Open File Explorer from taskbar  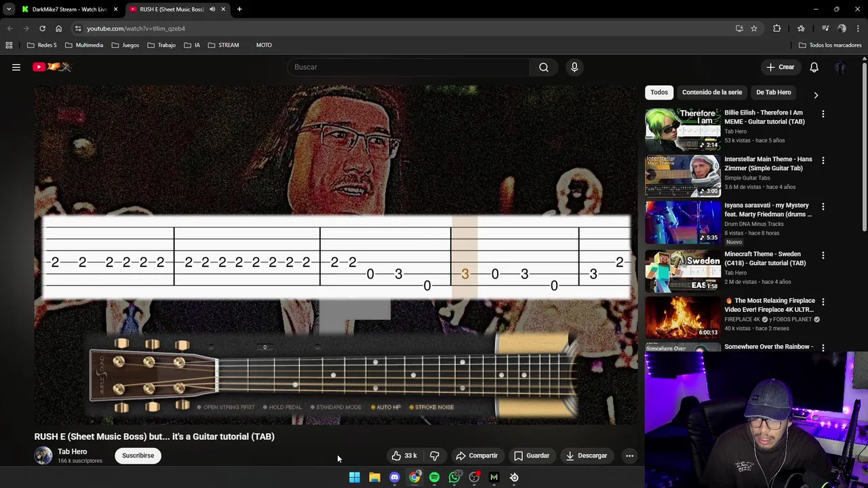(x=374, y=478)
